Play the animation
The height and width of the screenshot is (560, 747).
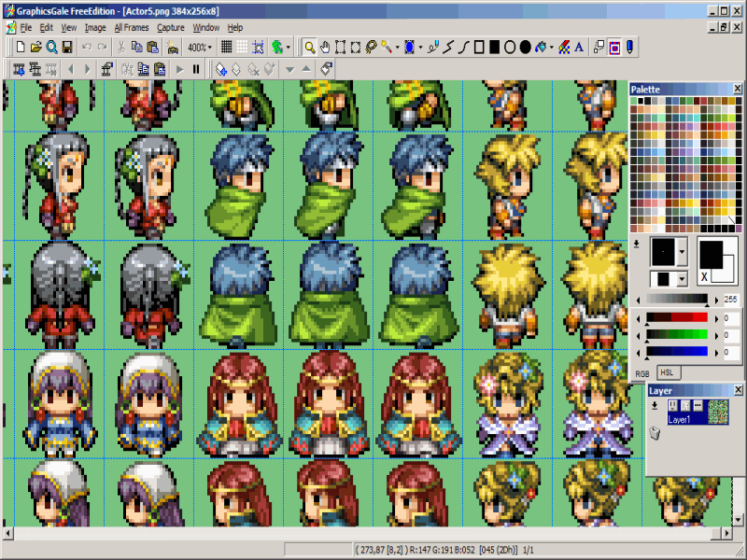179,69
